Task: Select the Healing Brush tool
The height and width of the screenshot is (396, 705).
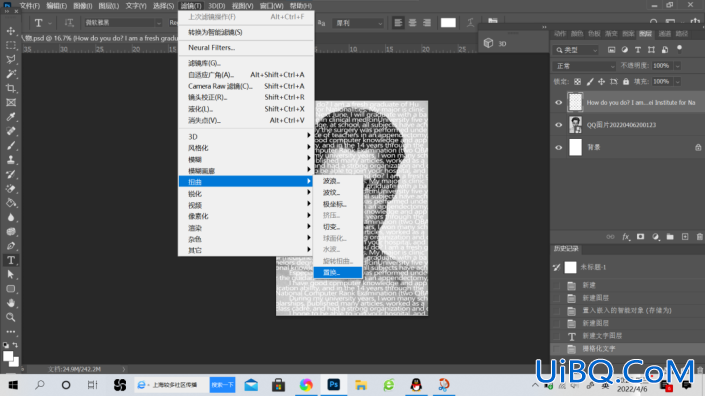Action: tap(11, 131)
